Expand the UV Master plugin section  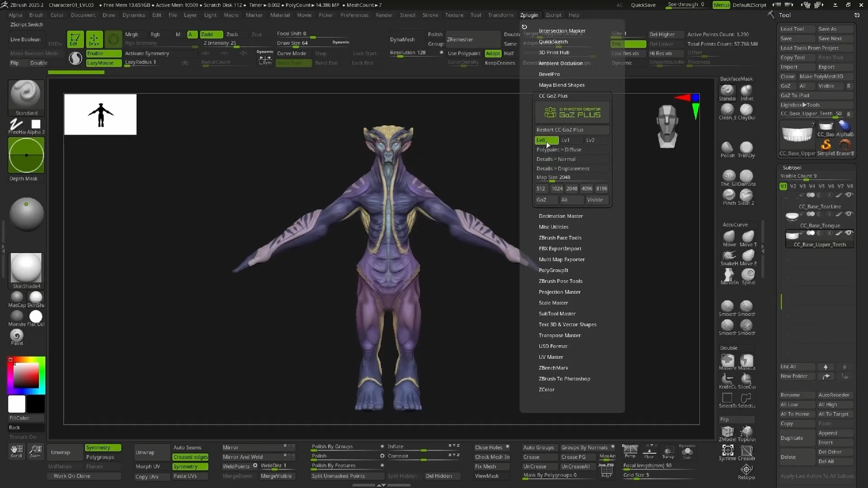click(551, 357)
